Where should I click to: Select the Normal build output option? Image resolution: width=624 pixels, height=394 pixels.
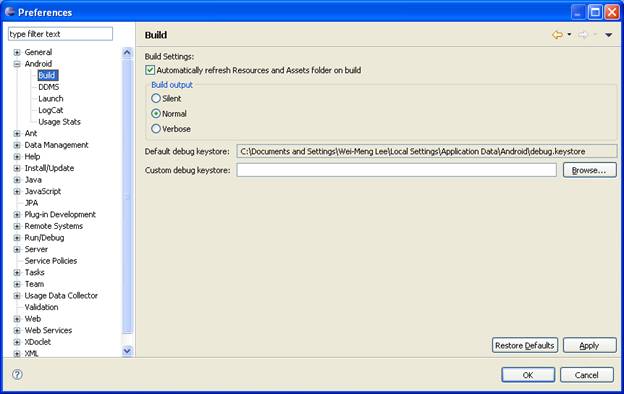(156, 113)
